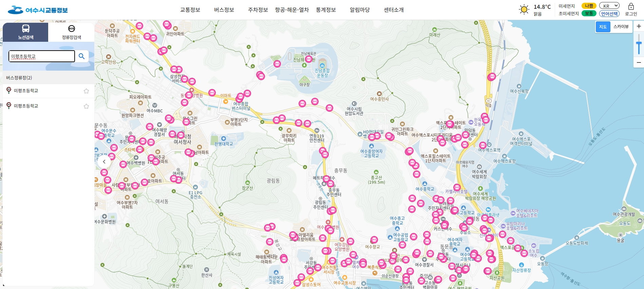Favorite the second 미평초등학교 stop star
Viewport: 644px width, 289px height.
pyautogui.click(x=86, y=106)
